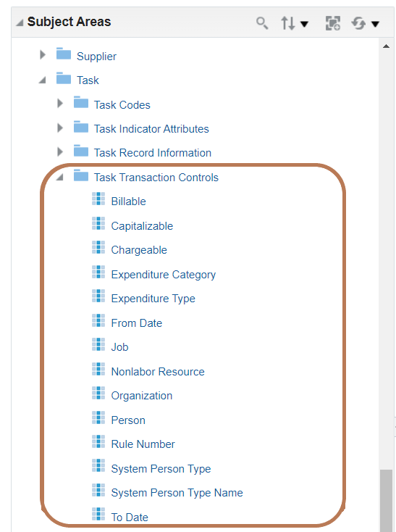Select the Chargeable column
The width and height of the screenshot is (396, 532).
(x=139, y=250)
